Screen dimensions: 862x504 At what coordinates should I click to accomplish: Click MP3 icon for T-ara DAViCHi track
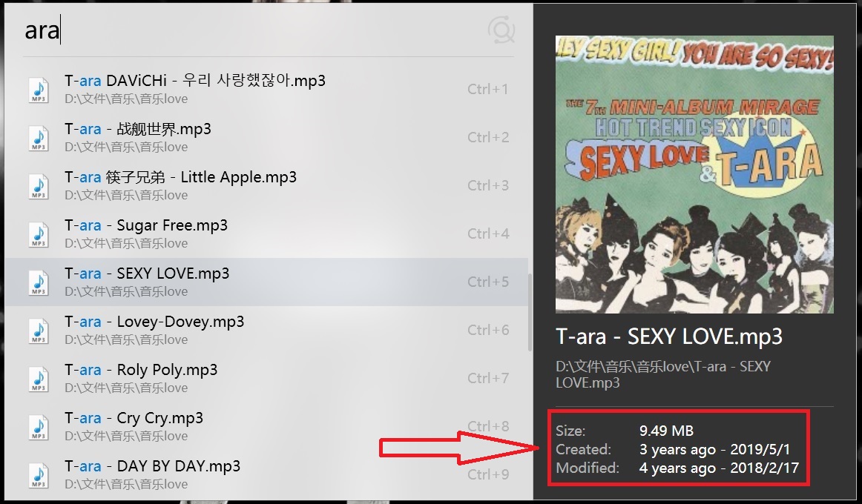click(39, 90)
